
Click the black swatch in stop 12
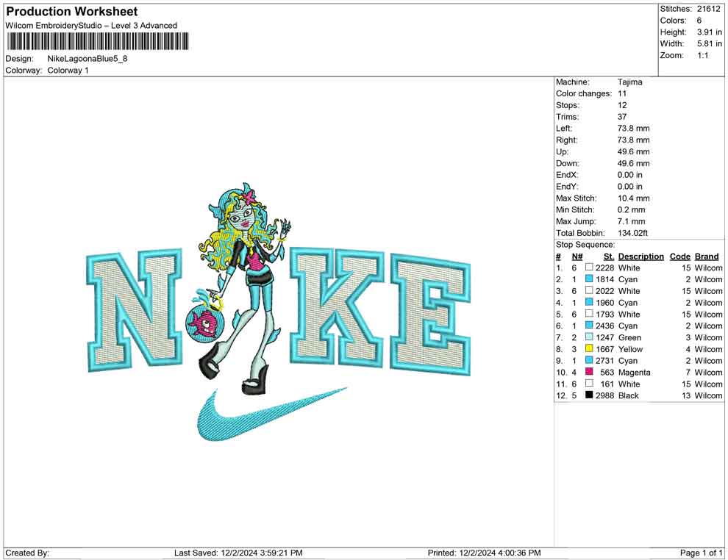[x=589, y=395]
